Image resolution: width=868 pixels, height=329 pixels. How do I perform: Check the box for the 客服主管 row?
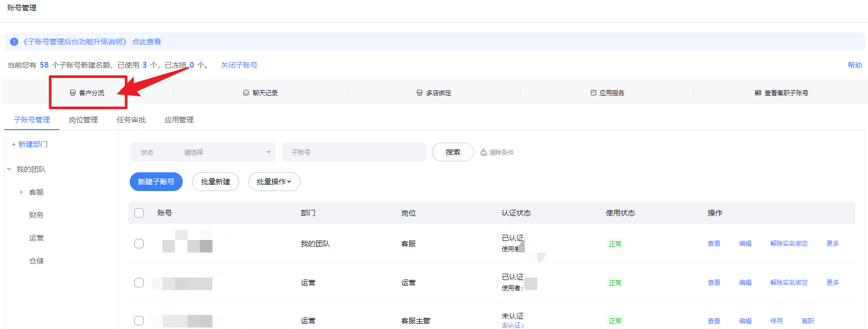click(139, 321)
